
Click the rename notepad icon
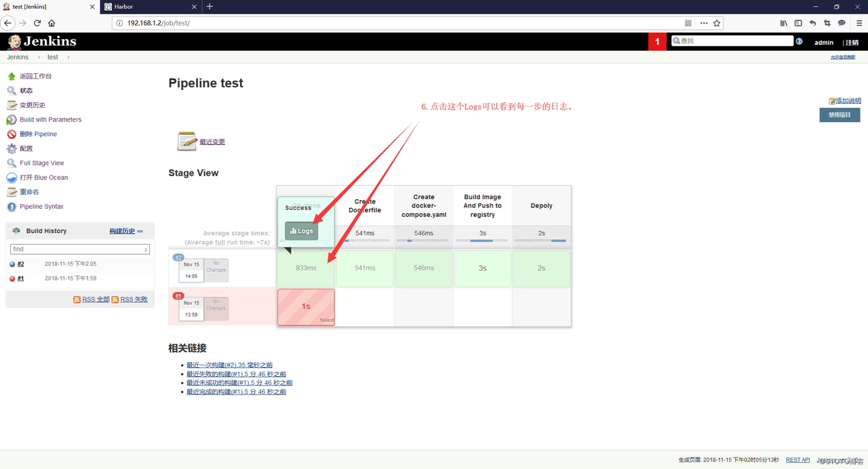(12, 192)
